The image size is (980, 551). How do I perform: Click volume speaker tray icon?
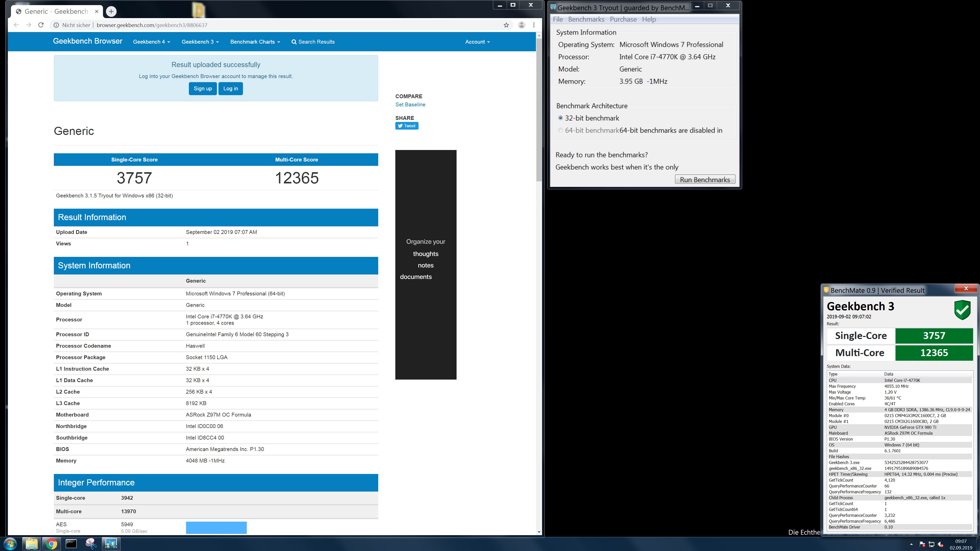pos(941,544)
